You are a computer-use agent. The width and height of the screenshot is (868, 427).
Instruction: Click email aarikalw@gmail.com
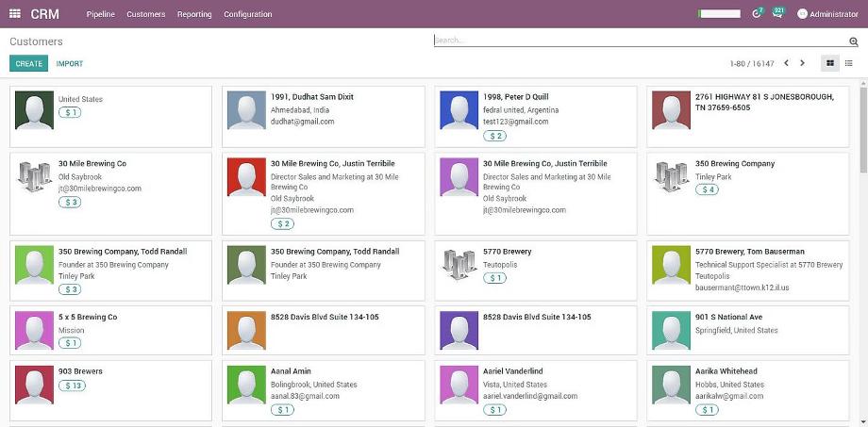tap(729, 396)
